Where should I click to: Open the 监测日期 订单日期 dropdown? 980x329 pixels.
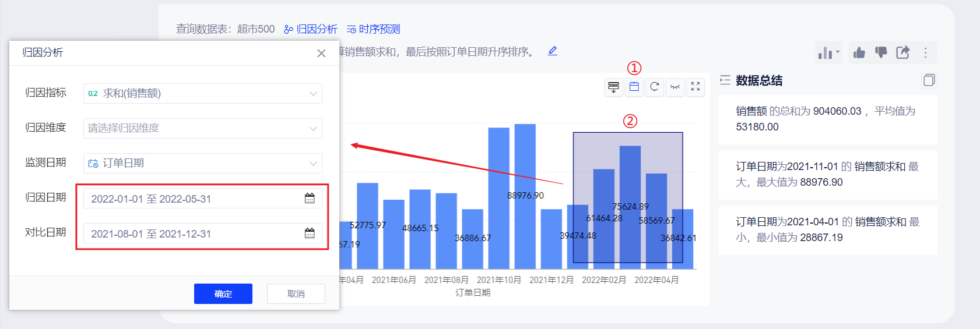tap(202, 163)
